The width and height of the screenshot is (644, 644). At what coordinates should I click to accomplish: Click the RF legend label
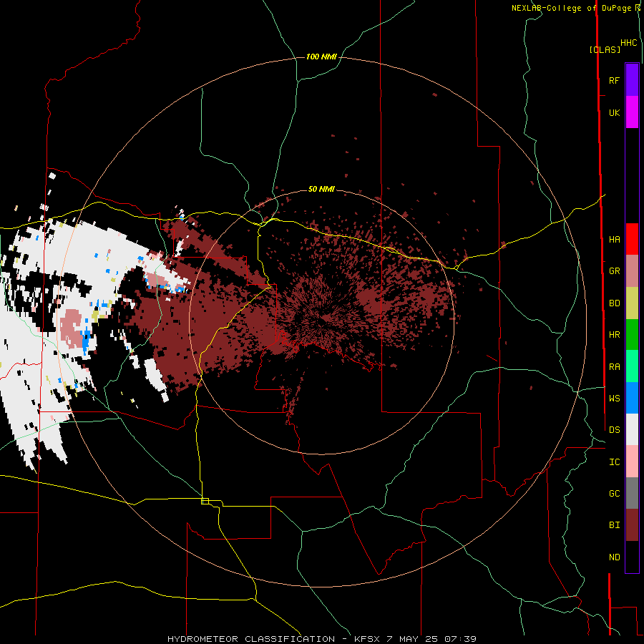click(x=614, y=80)
